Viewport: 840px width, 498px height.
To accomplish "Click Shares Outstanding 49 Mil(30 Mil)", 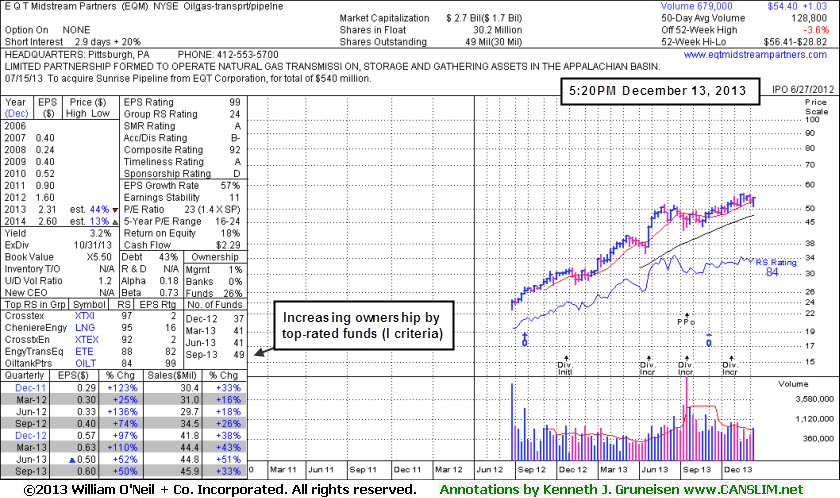I will pos(493,42).
